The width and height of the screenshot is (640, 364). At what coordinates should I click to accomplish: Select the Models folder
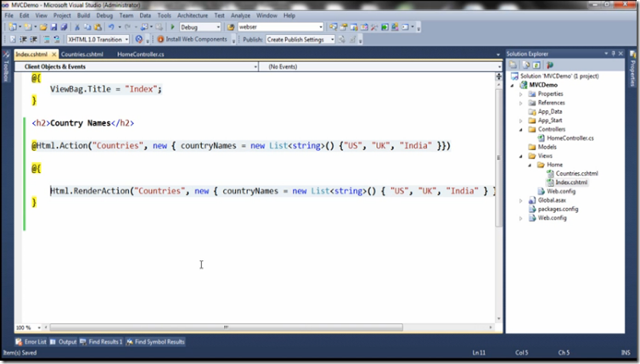tap(547, 147)
